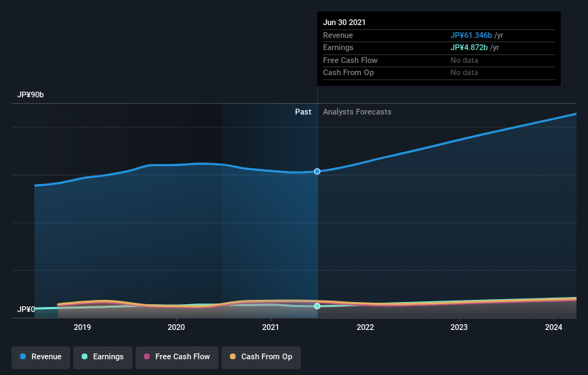Toggle the Earnings legend button
This screenshot has width=588, height=375.
coord(102,357)
